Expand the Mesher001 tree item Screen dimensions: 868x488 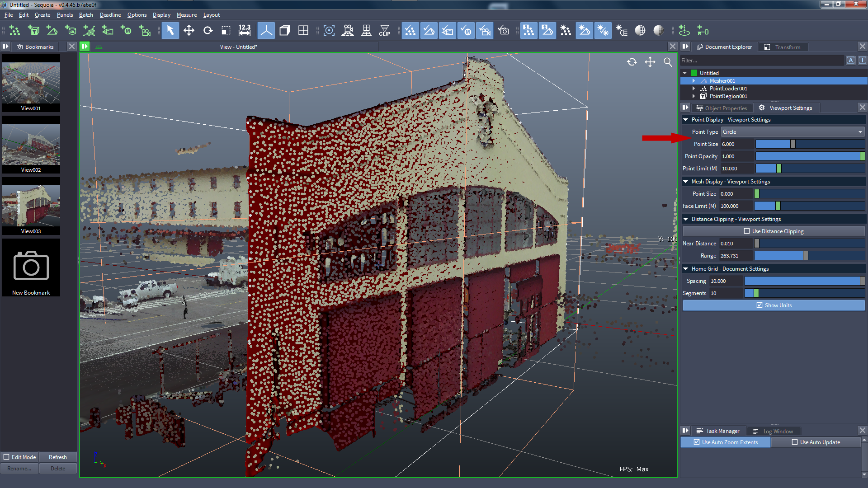pos(694,80)
